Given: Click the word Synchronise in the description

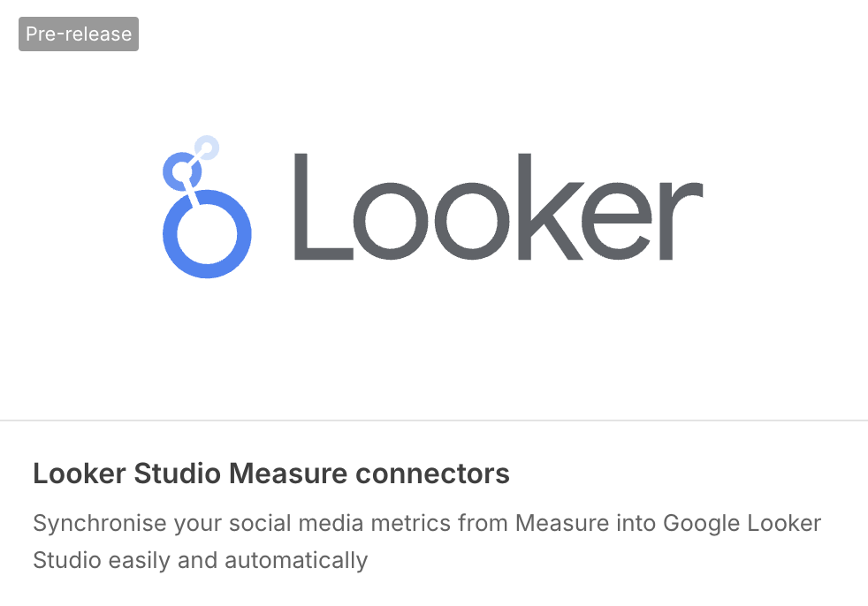Looking at the screenshot, I should click(100, 524).
